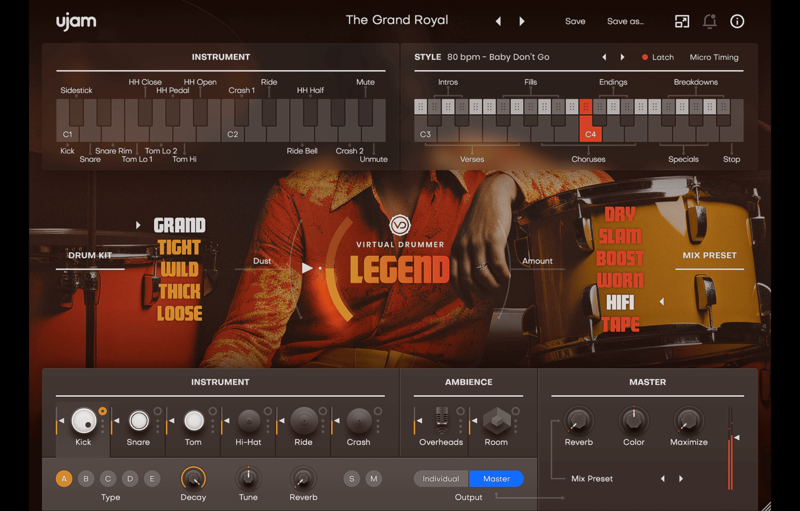Select the Crash cymbal channel icon

point(359,421)
